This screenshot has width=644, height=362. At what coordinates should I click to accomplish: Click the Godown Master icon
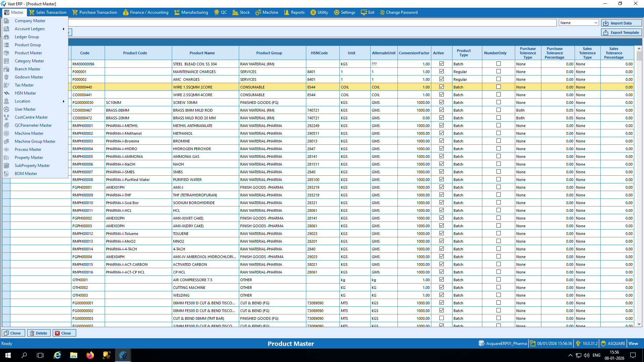pos(6,77)
